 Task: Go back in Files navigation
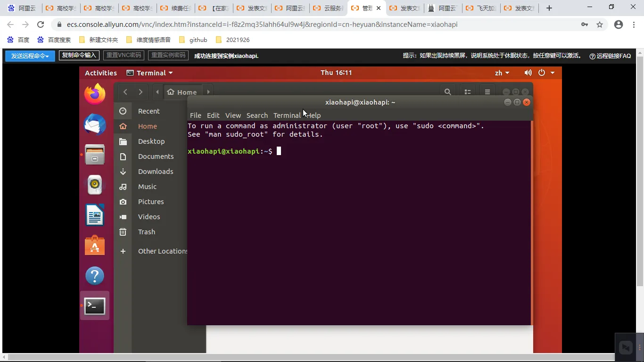[x=125, y=92]
